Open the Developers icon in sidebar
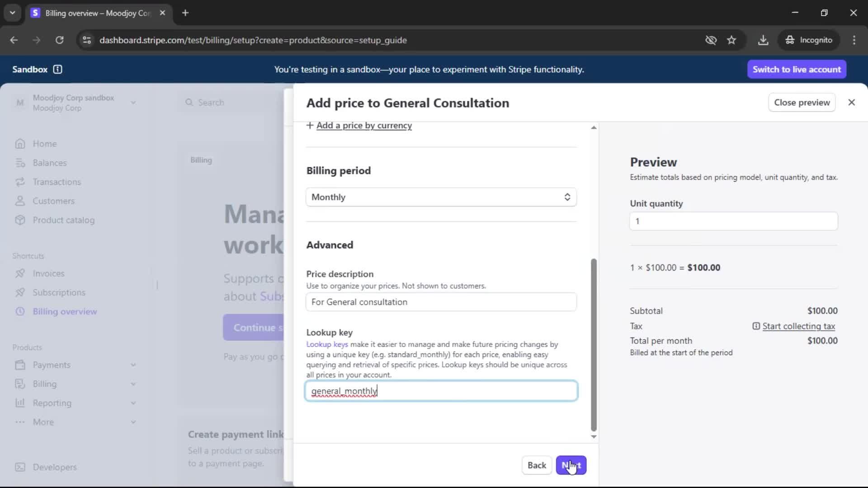The image size is (868, 488). (20, 467)
